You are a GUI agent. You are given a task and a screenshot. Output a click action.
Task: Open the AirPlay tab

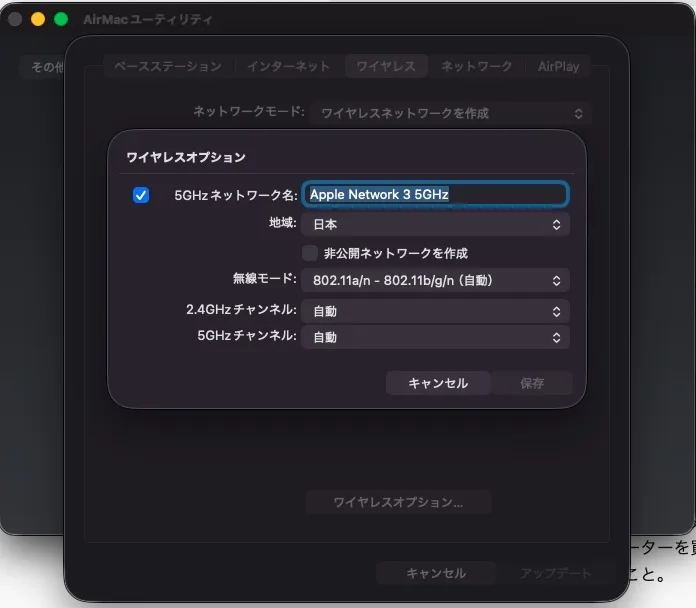558,66
